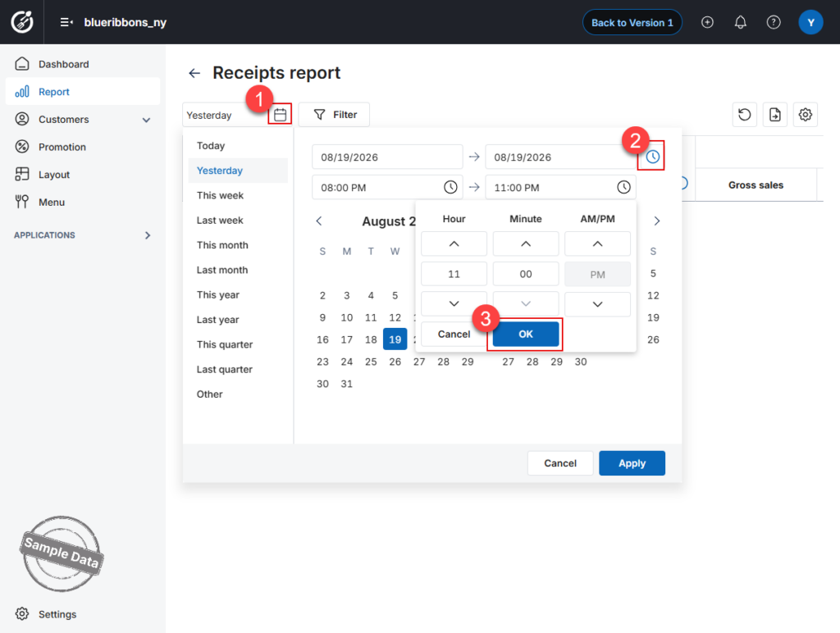Click the app logo in the header
This screenshot has height=633, width=840.
click(x=22, y=22)
